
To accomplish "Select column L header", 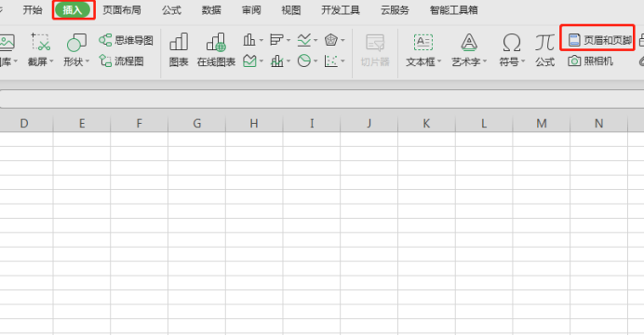I will [x=484, y=123].
